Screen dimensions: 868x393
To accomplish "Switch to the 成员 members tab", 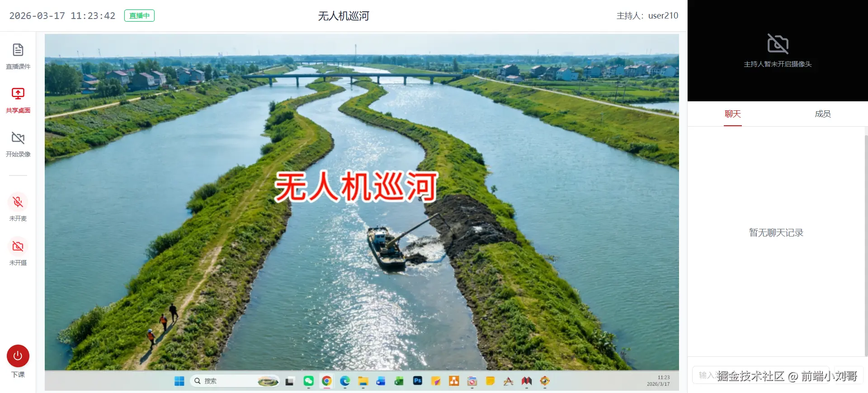I will click(x=822, y=114).
